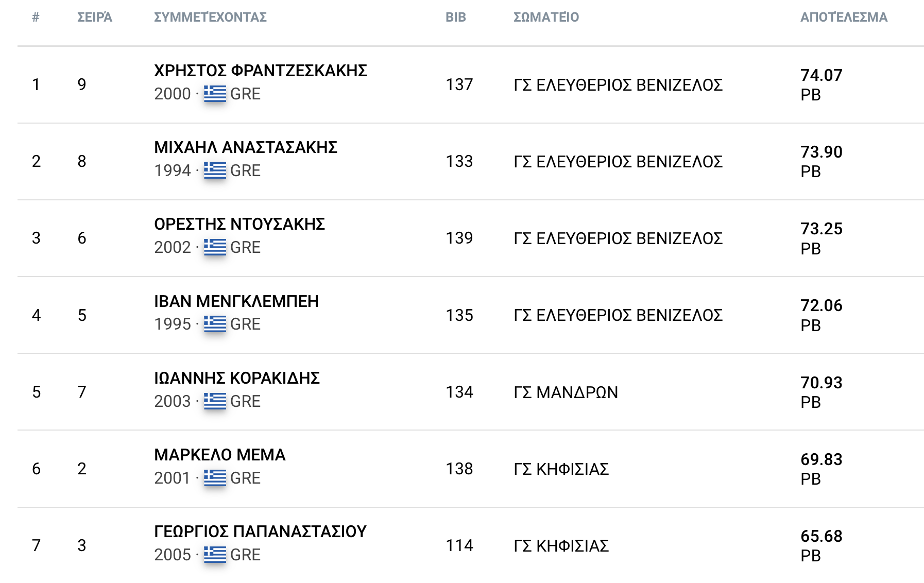Open athlete ΧΡΗΣΤΟΣ ΦΡΑΝΤΖΕΣΚΑΚΗΣ profile

260,71
